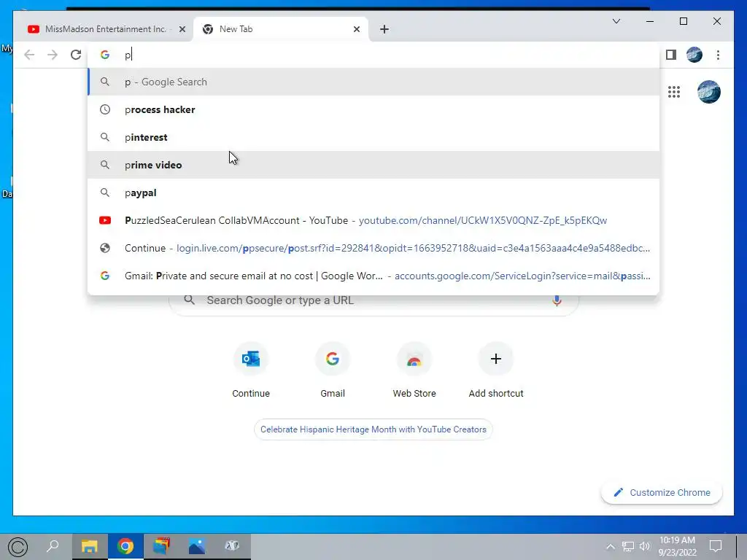Open the Start button in taskbar
The image size is (747, 560).
tap(18, 547)
